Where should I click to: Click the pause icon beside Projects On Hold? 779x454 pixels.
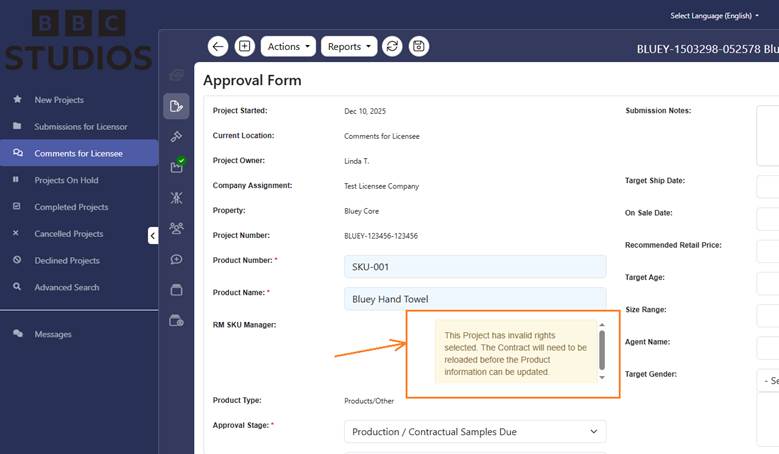coord(16,179)
